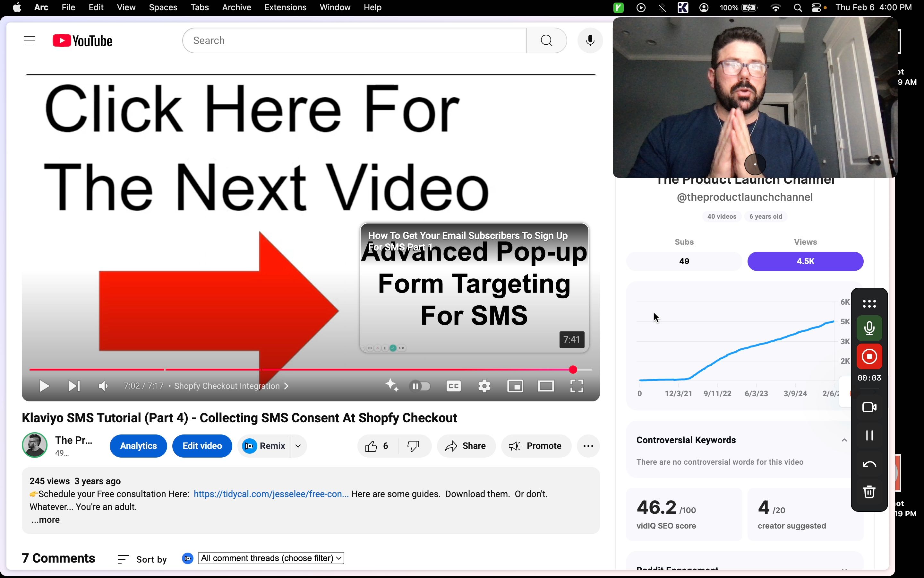
Task: Open the miniplayer
Action: click(515, 386)
